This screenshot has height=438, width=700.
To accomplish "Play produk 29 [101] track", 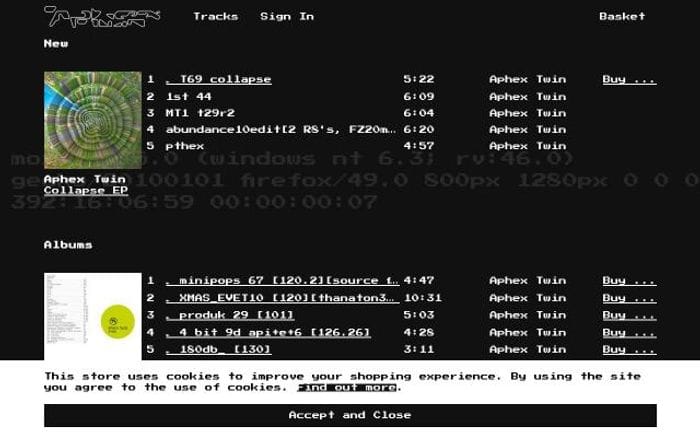I will click(x=229, y=315).
